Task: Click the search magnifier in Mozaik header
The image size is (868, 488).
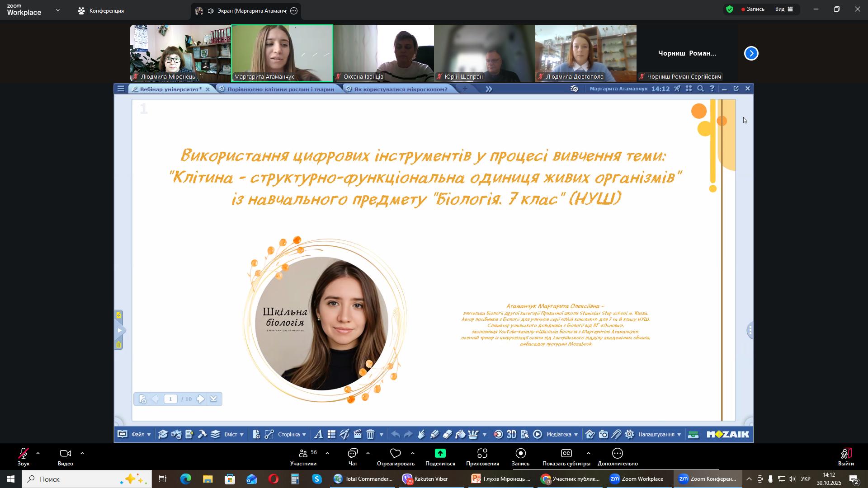Action: point(700,89)
